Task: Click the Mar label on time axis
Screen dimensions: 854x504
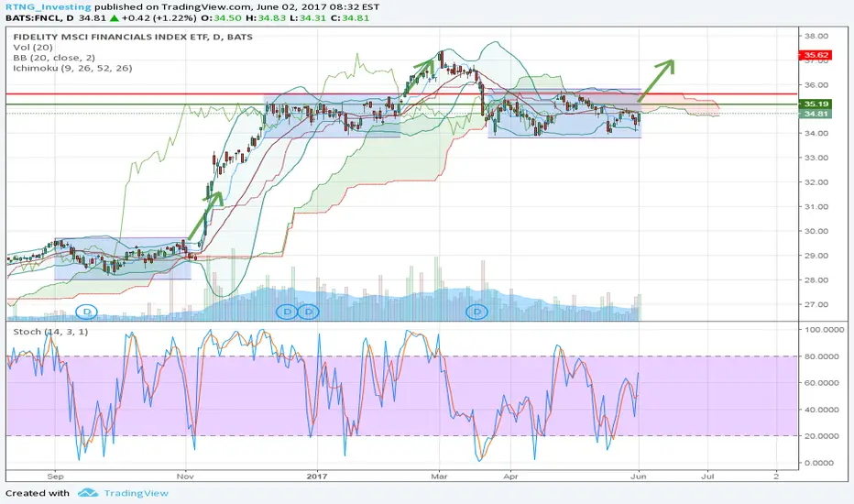Action: (439, 477)
